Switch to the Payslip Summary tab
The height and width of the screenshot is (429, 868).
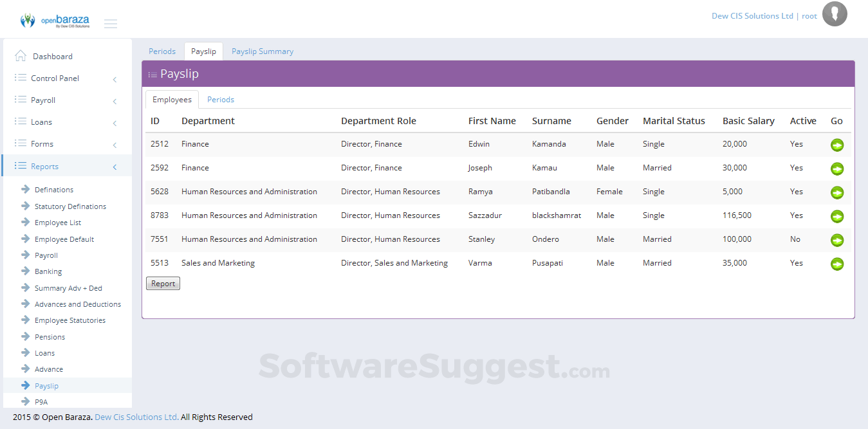262,51
